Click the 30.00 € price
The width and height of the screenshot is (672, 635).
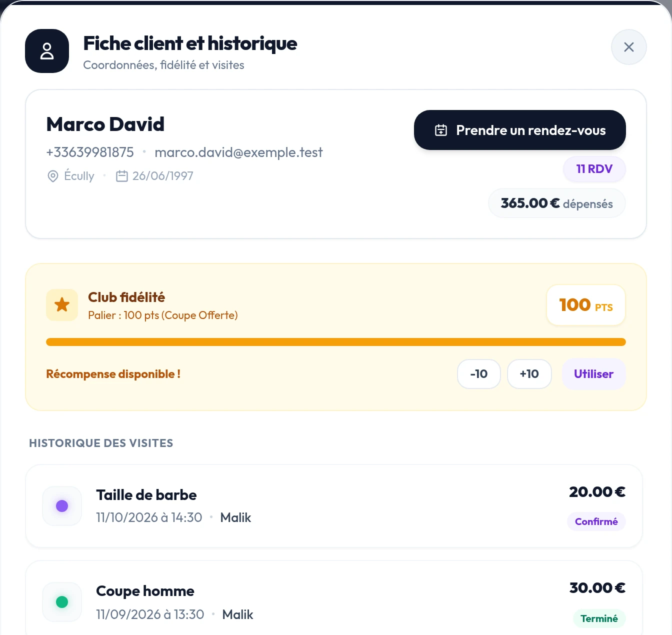[597, 588]
